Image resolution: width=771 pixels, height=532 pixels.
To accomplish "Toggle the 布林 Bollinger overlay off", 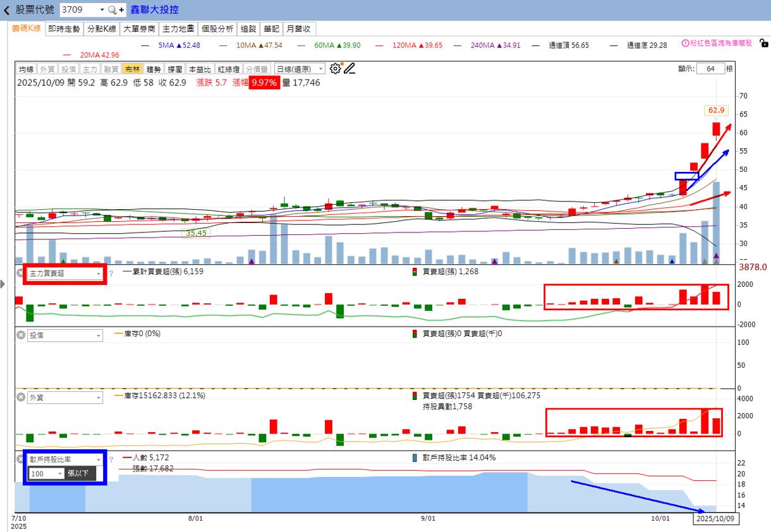I will (x=132, y=69).
